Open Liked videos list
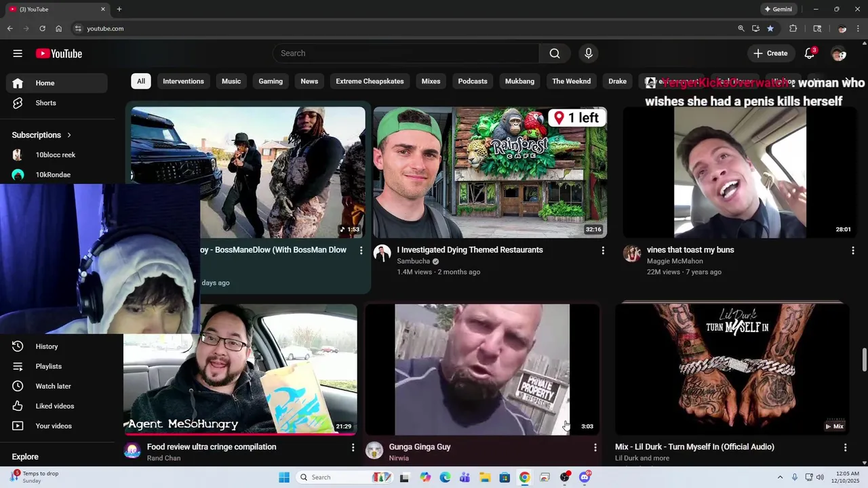 coord(57,406)
